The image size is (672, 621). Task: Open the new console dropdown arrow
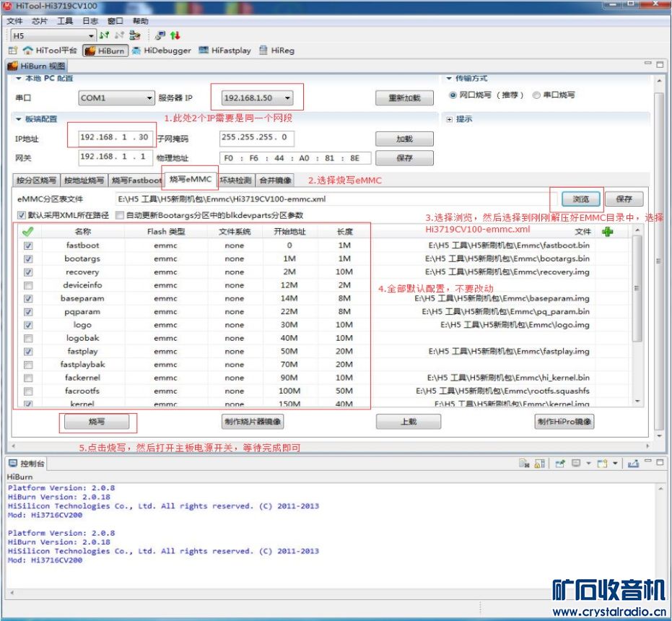615,463
